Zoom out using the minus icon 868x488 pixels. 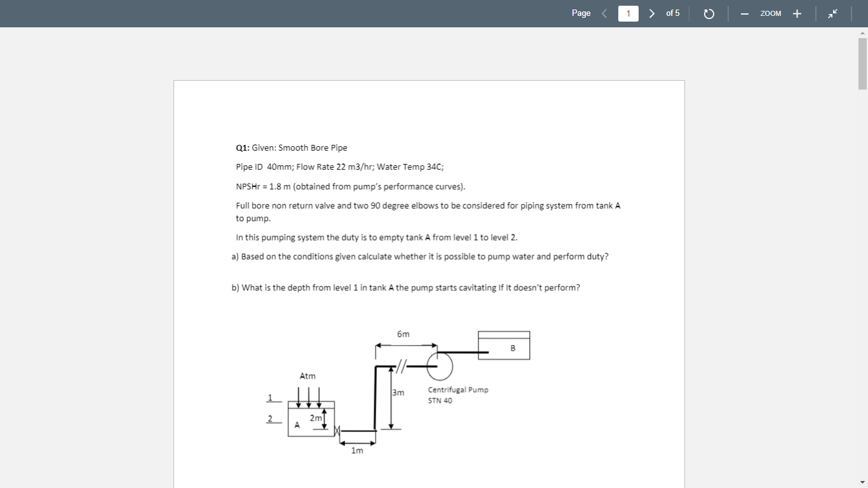[x=744, y=13]
